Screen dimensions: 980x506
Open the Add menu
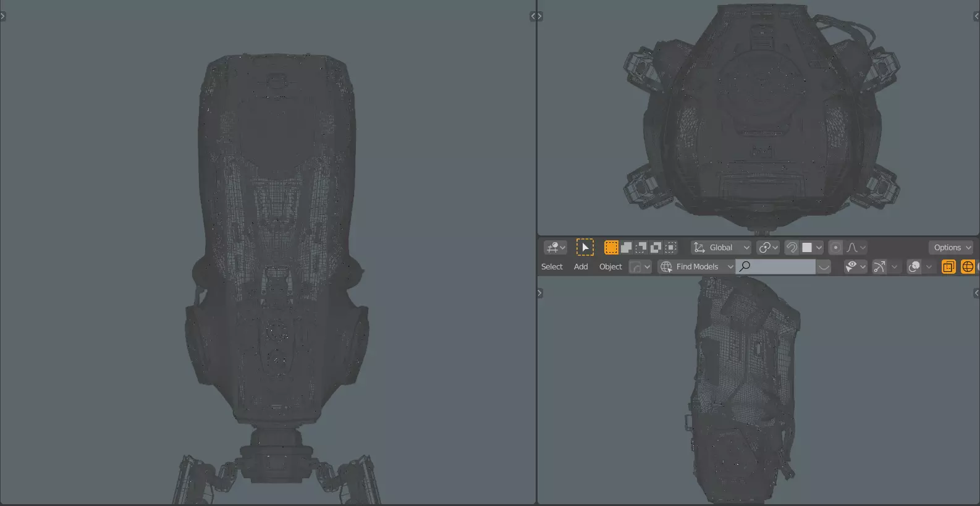point(581,266)
